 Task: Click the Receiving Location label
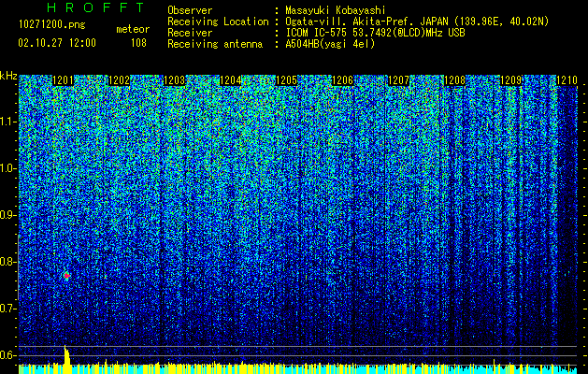click(x=218, y=22)
